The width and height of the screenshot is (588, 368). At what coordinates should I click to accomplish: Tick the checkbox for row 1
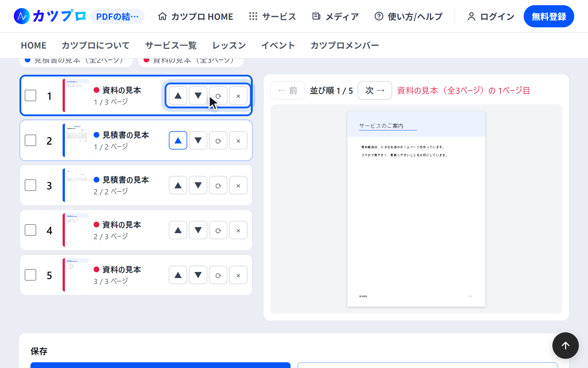[x=30, y=96]
